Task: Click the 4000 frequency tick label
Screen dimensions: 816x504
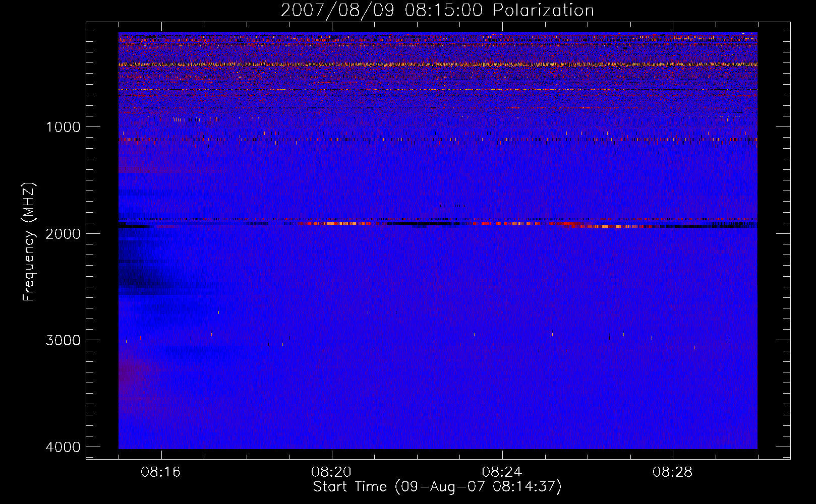Action: (63, 447)
